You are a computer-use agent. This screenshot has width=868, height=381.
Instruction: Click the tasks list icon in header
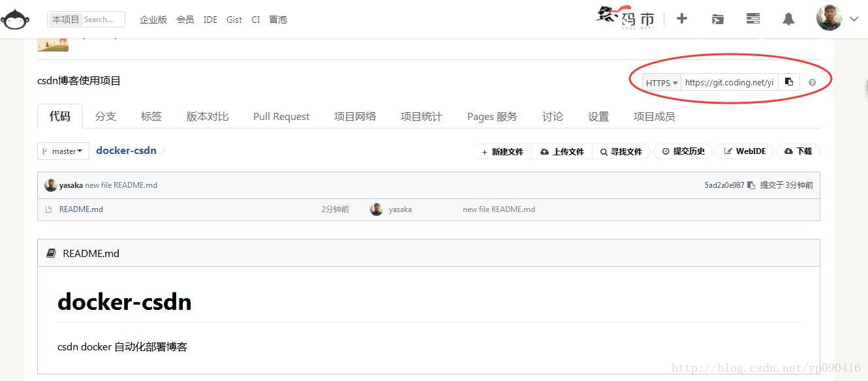coord(753,18)
